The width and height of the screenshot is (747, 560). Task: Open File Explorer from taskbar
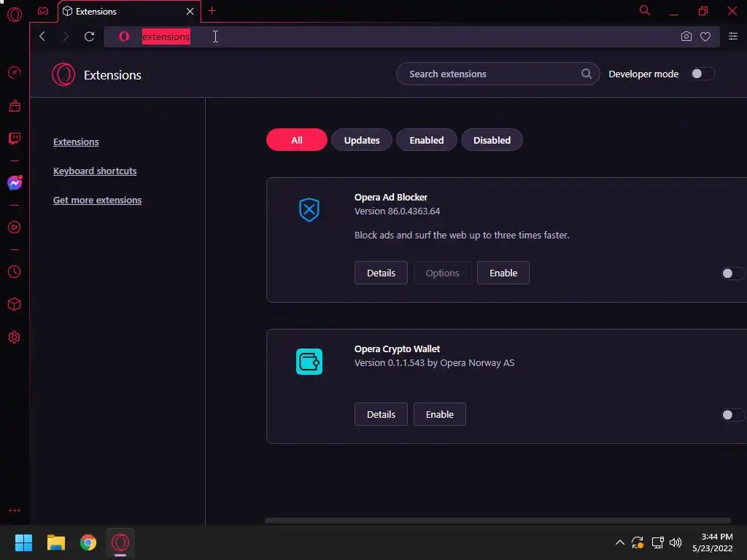[55, 542]
